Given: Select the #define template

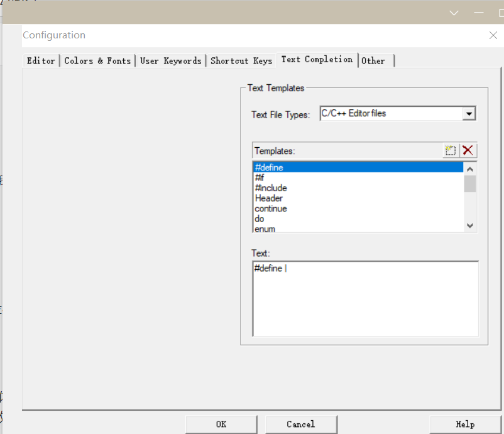Looking at the screenshot, I should 358,167.
